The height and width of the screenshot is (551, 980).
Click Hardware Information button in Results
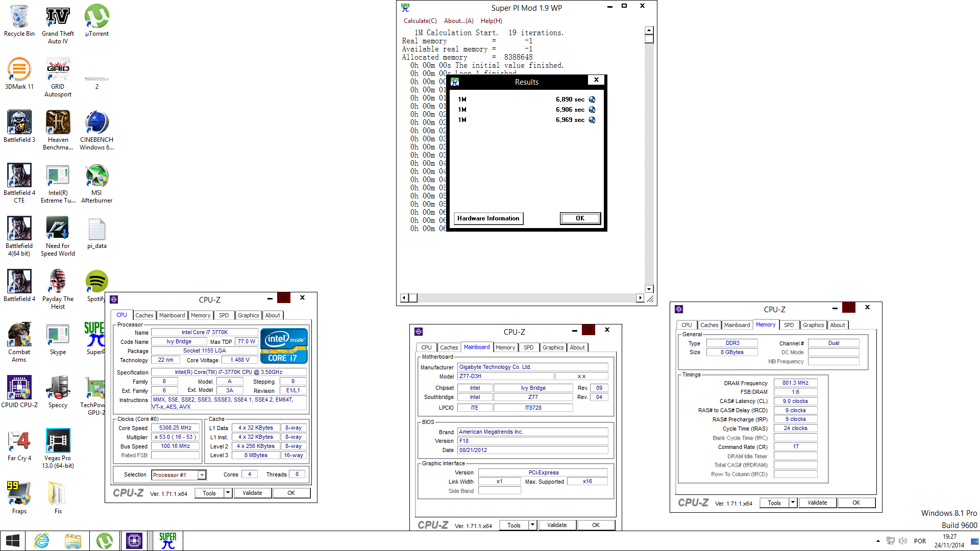488,218
